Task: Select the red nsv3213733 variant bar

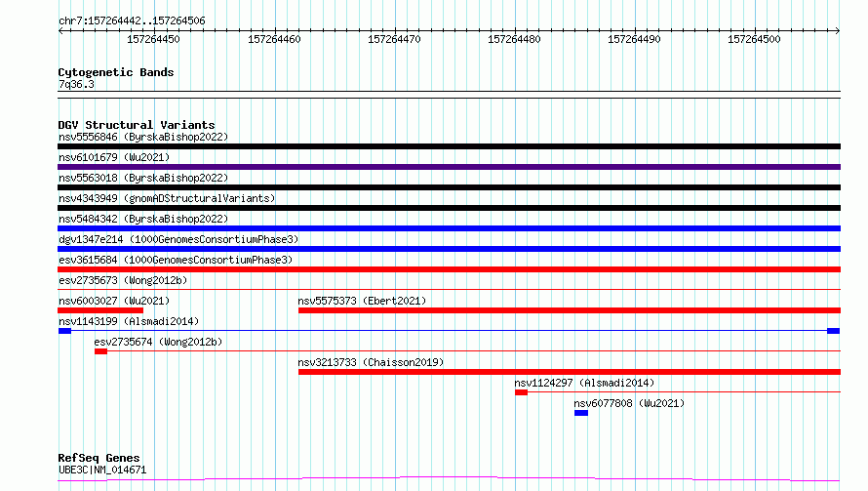Action: pyautogui.click(x=569, y=372)
